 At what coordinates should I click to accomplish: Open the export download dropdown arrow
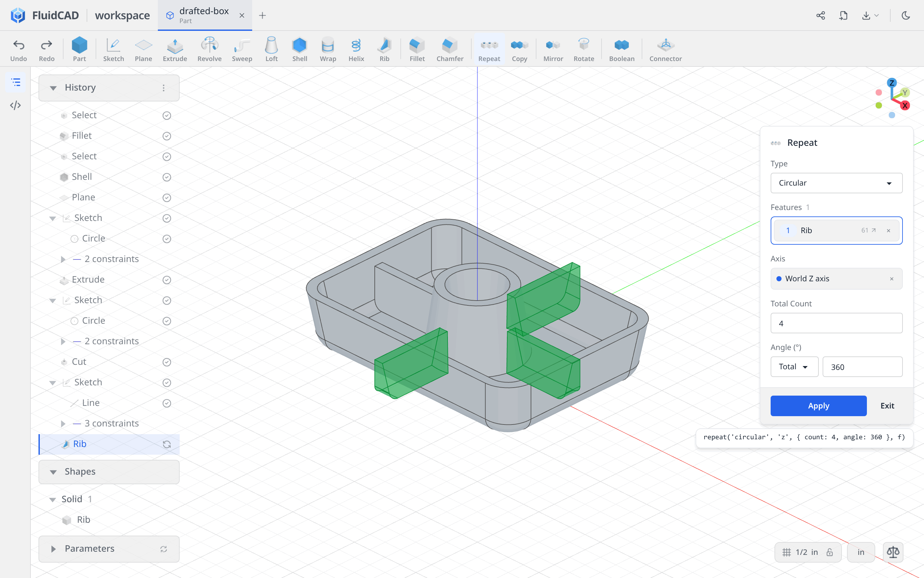coord(876,15)
